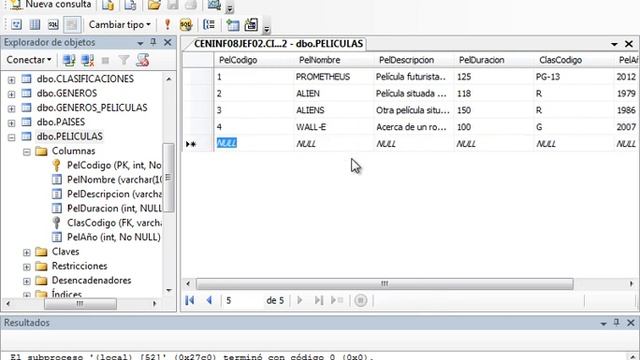This screenshot has height=360, width=640.
Task: Select the dbo.PELICULAS table icon
Action: [26, 136]
